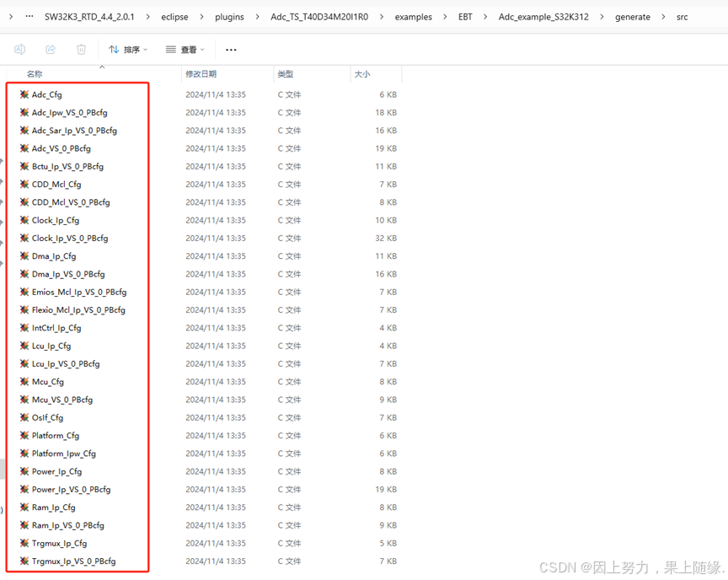
Task: Select the Ram_Ip_VS_0_PBcfg file name
Action: pyautogui.click(x=67, y=525)
